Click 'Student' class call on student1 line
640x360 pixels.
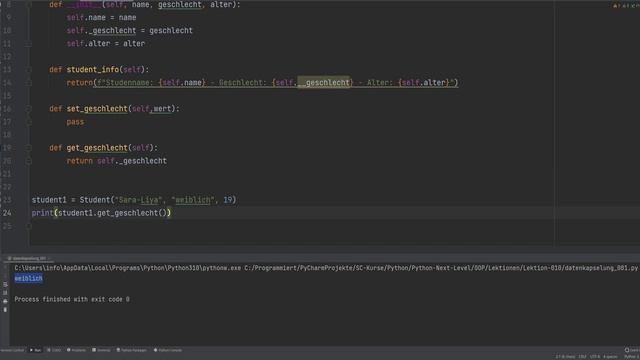pos(95,200)
